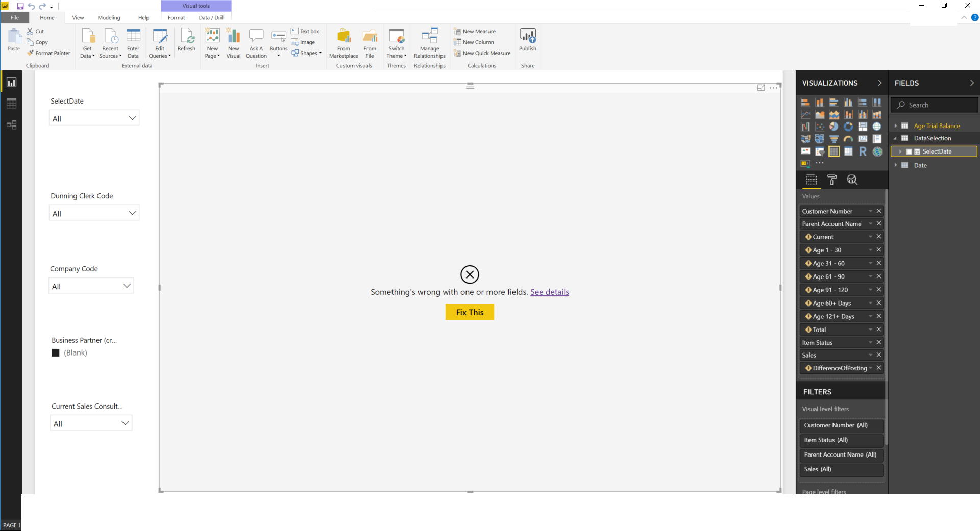Switch to the Relationships (model) view in the sidebar
Screen dimensions: 980x531
11,125
